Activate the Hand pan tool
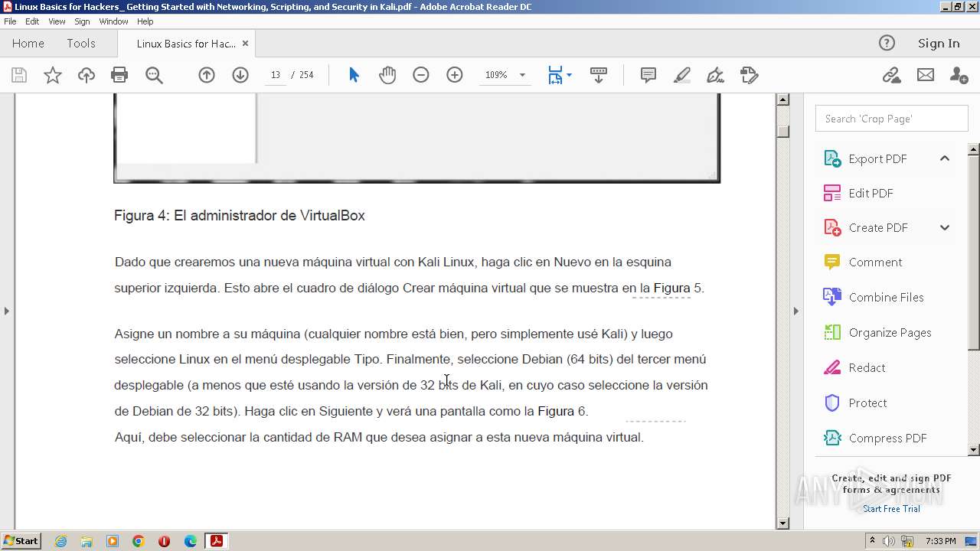 pos(387,75)
